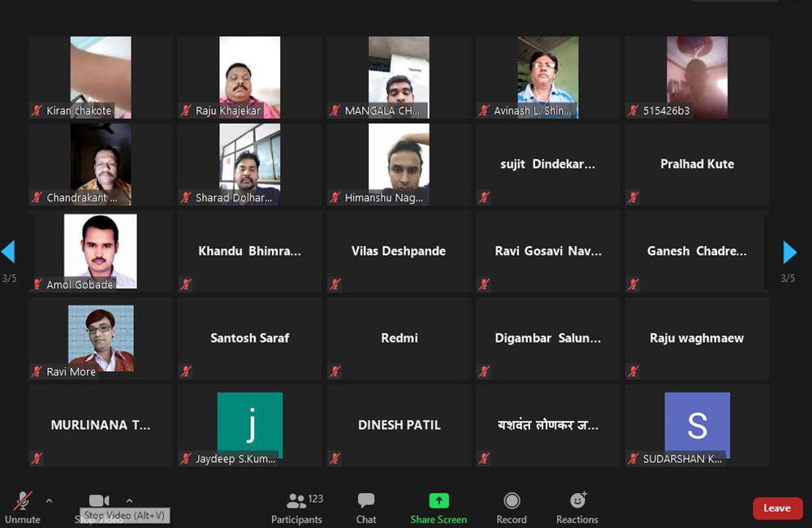The width and height of the screenshot is (812, 528).
Task: Click the DINESH PATIL participant name
Action: coord(400,426)
